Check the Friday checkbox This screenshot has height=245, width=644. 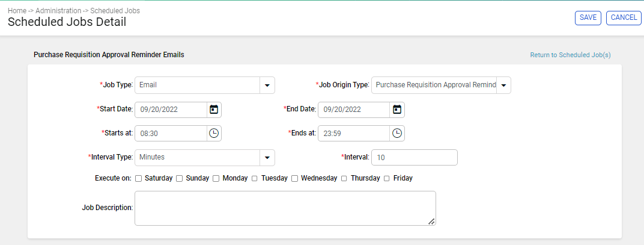386,178
